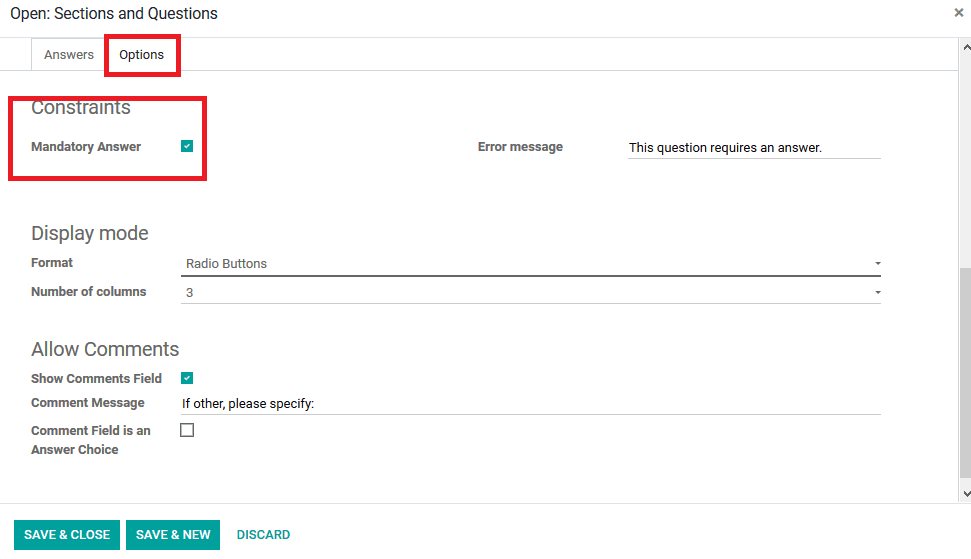Click the Comment Field is an Answer Choice label
The height and width of the screenshot is (559, 971).
(91, 440)
